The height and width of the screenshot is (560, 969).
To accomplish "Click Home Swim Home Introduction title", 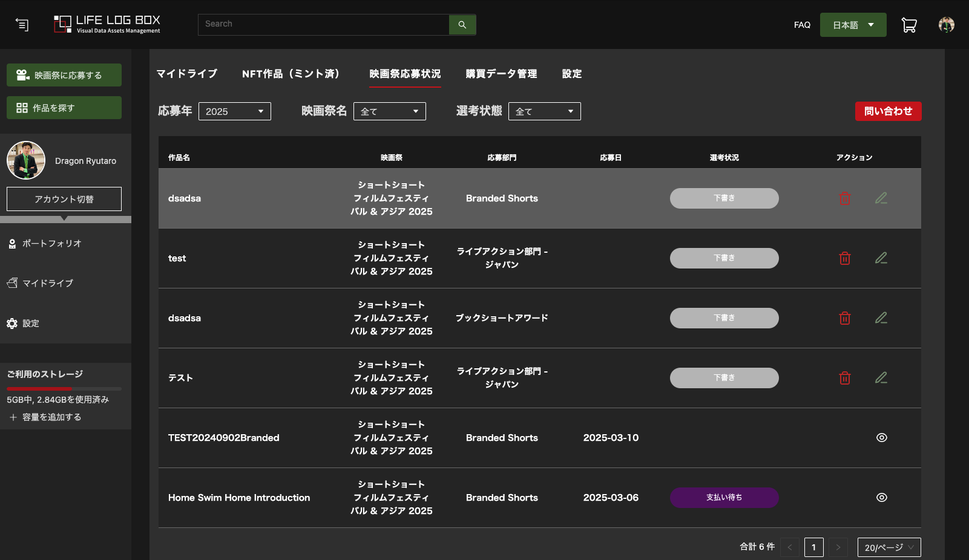I will [239, 498].
